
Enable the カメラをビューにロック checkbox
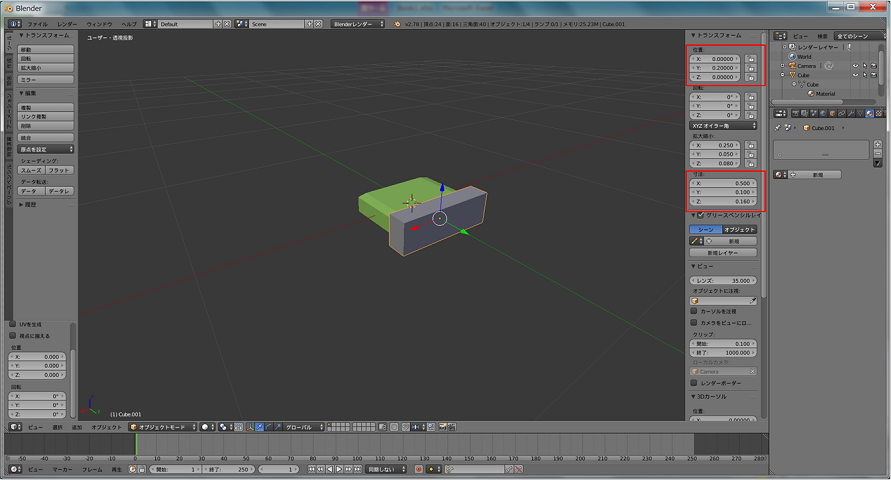pyautogui.click(x=695, y=323)
